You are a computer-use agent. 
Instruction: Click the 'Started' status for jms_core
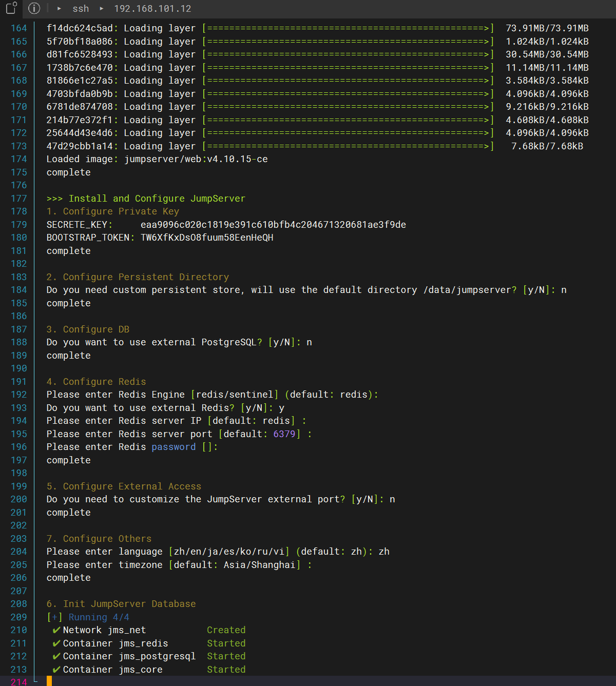tap(226, 670)
